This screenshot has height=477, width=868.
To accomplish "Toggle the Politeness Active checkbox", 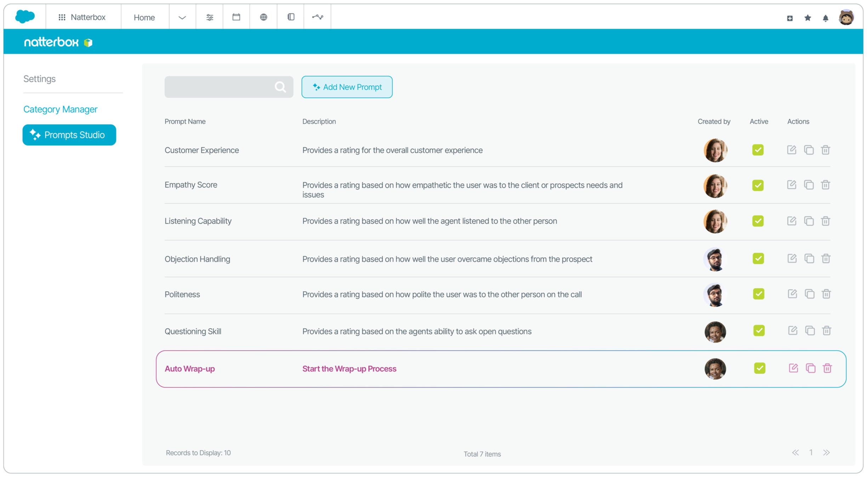I will (x=759, y=294).
